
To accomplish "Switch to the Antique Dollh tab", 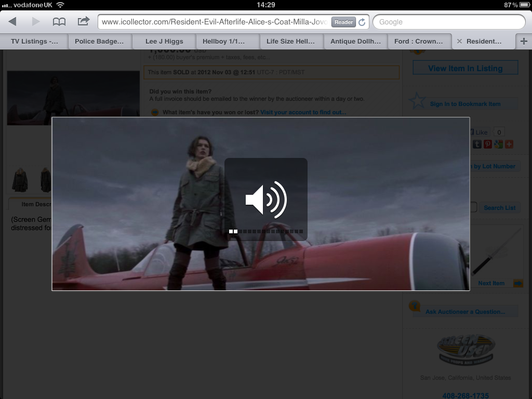I will (x=355, y=42).
